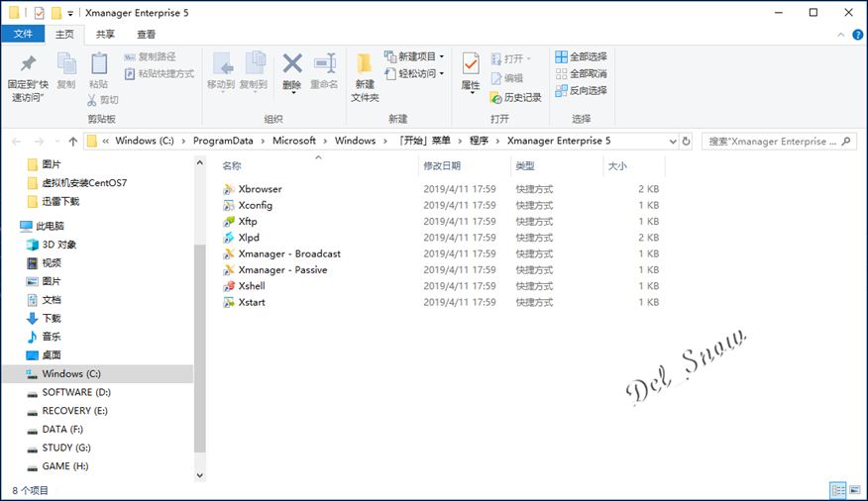Viewport: 868px width, 501px height.
Task: Go back with the Back arrow
Action: coord(17,142)
